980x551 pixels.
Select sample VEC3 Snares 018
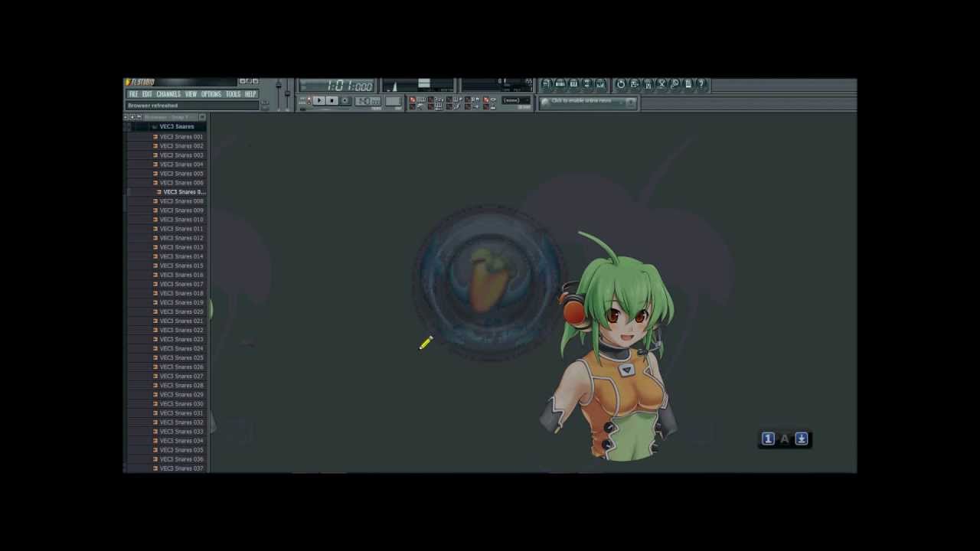181,293
